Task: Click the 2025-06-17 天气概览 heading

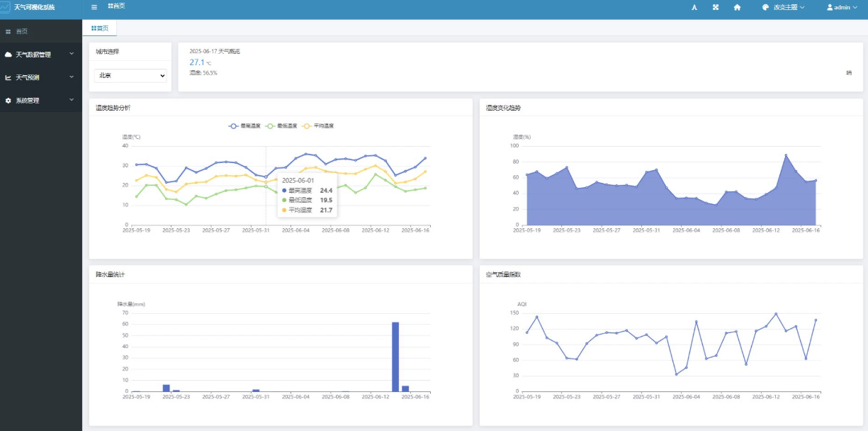Action: click(215, 51)
